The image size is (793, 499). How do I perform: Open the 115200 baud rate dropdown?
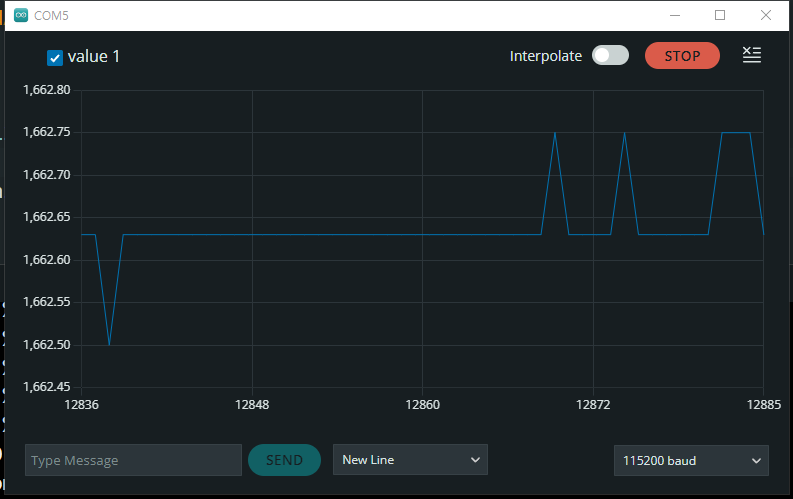point(691,461)
